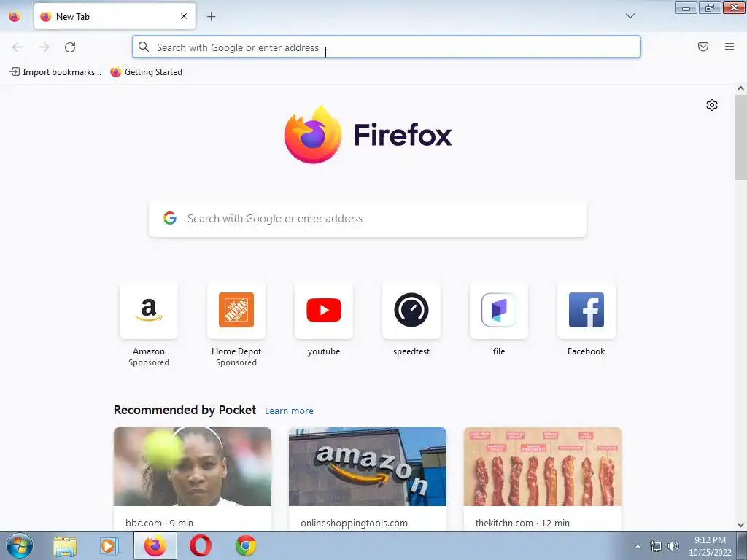Click the bbc.com · 9 min label

[x=159, y=523]
